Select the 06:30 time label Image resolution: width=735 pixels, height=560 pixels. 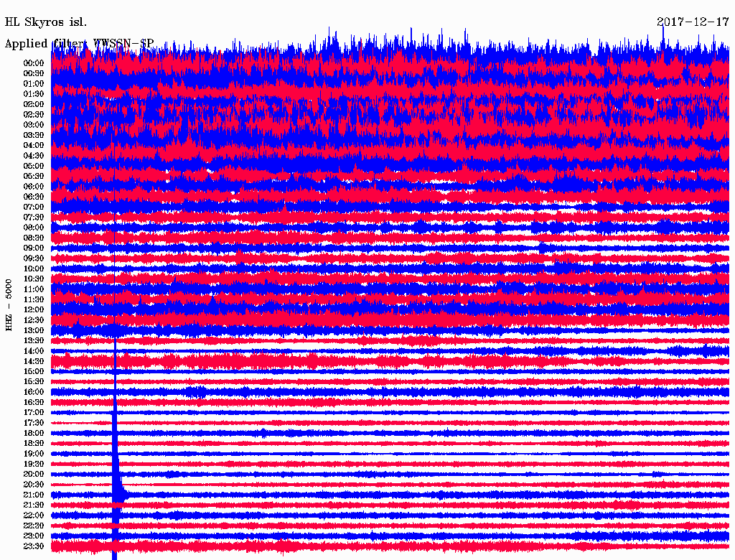pos(34,197)
